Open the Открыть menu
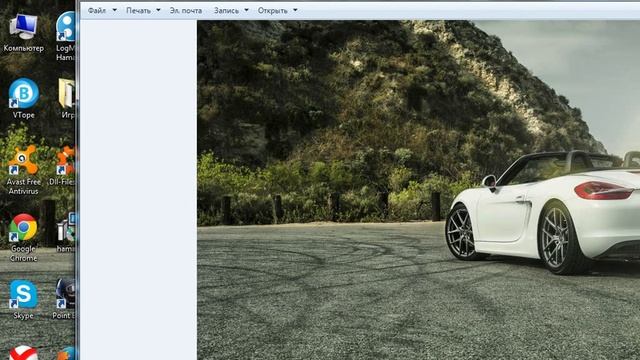The image size is (640, 360). point(273,11)
